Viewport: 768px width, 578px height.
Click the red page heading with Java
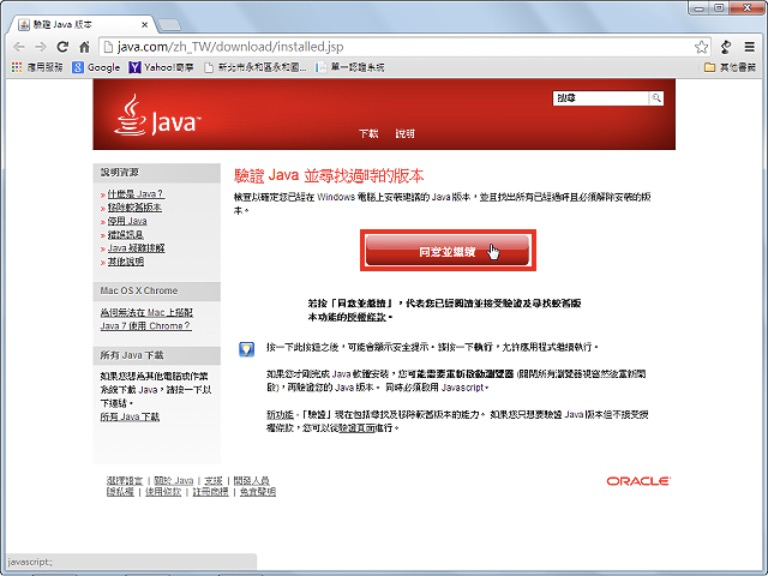tap(329, 175)
